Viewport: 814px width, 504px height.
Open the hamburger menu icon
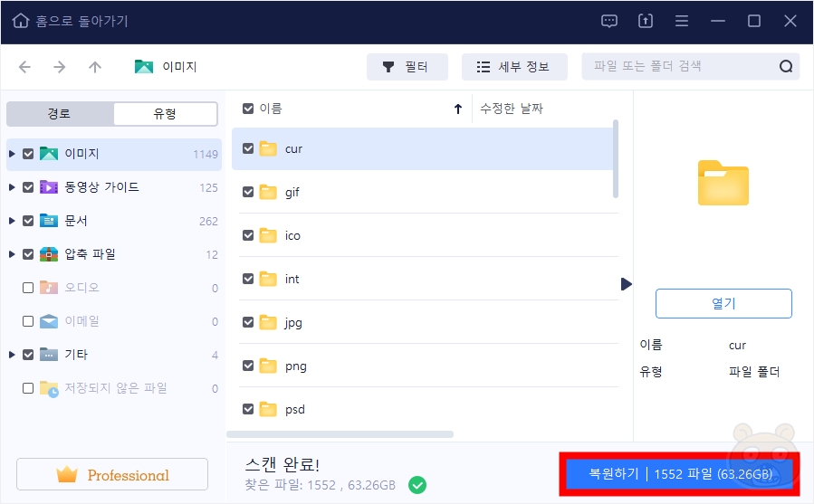click(682, 21)
